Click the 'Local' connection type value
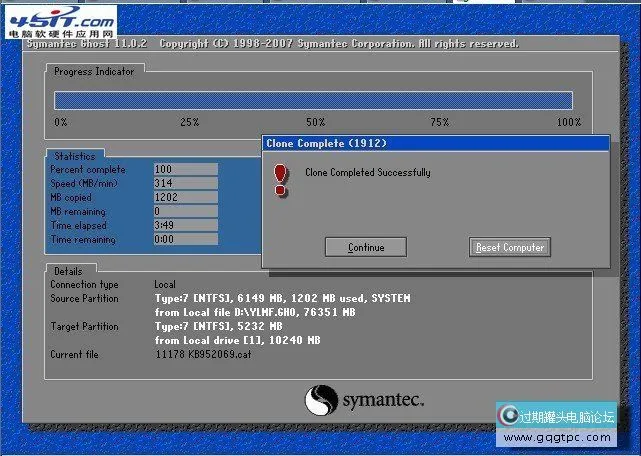The width and height of the screenshot is (641, 456). (165, 284)
